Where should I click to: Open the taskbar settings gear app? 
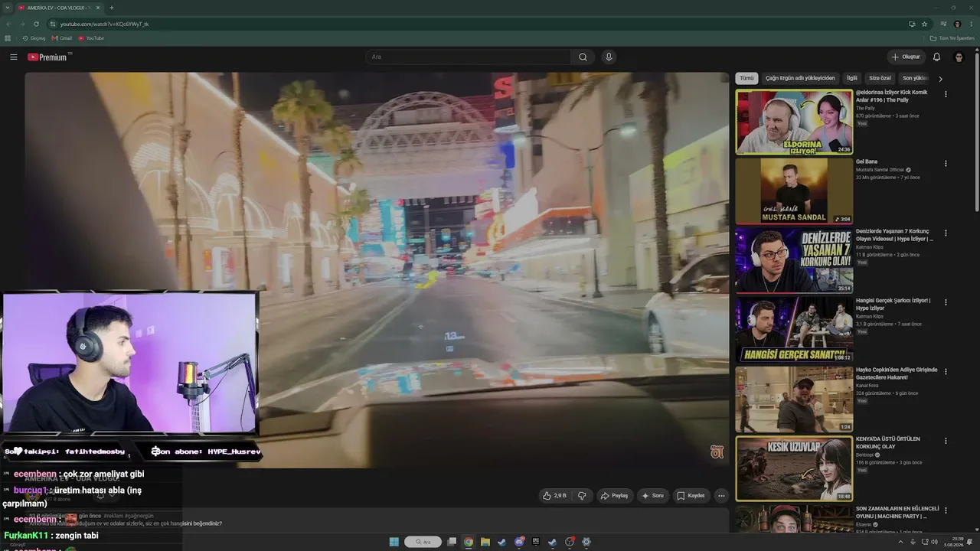tap(586, 542)
